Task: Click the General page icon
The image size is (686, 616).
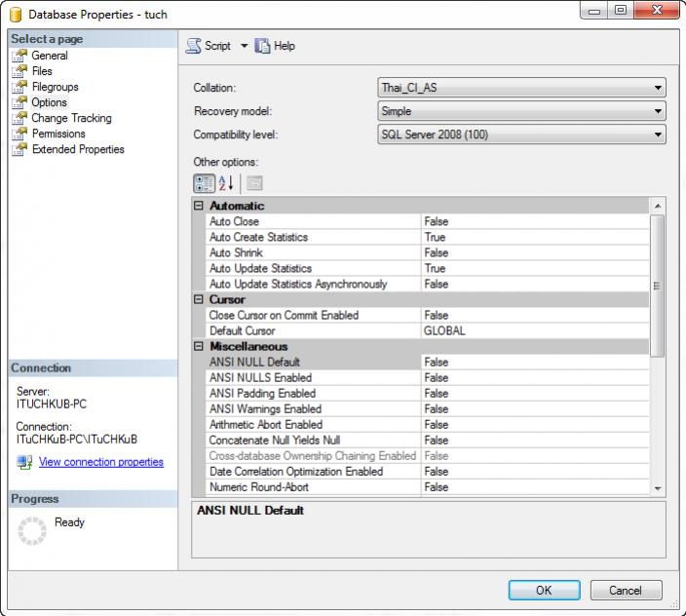Action: (19, 56)
